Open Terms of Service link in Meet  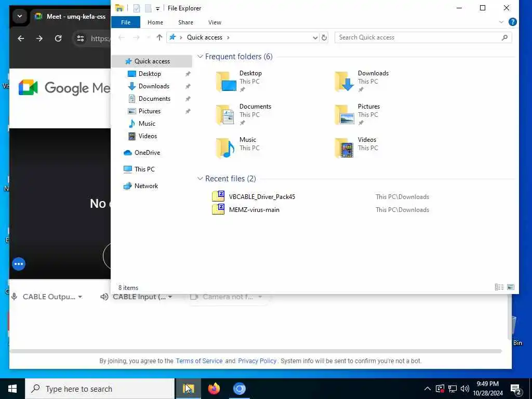[199, 361]
